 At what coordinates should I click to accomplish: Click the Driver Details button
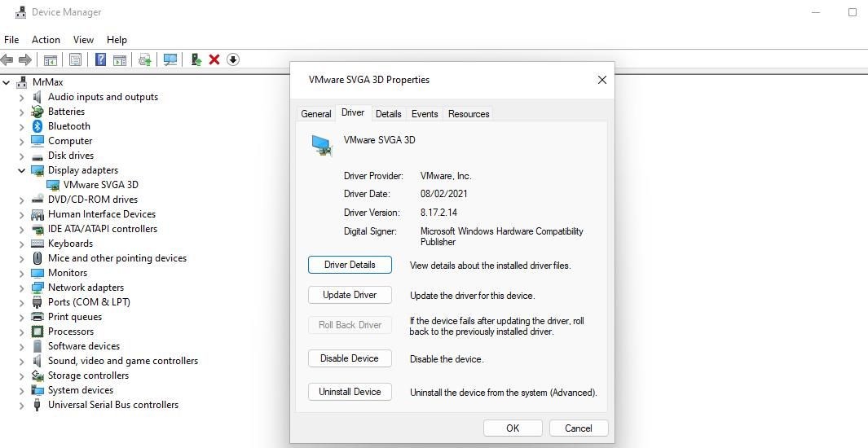pos(350,265)
